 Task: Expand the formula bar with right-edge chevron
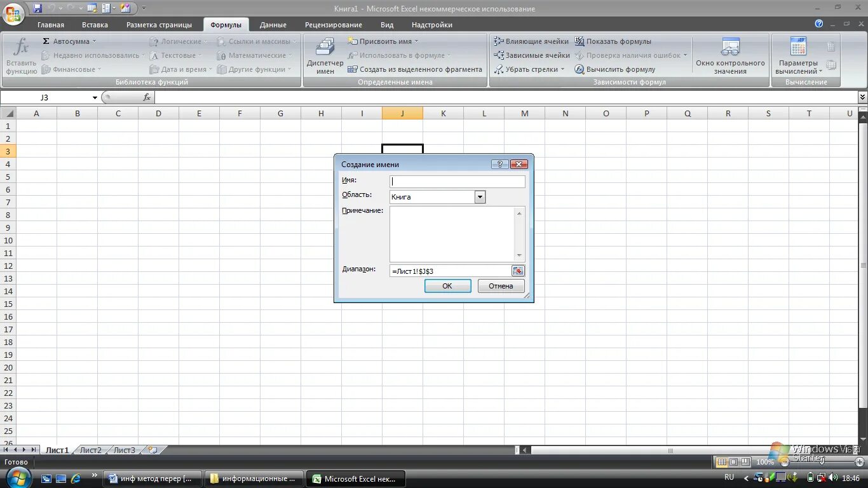(862, 97)
